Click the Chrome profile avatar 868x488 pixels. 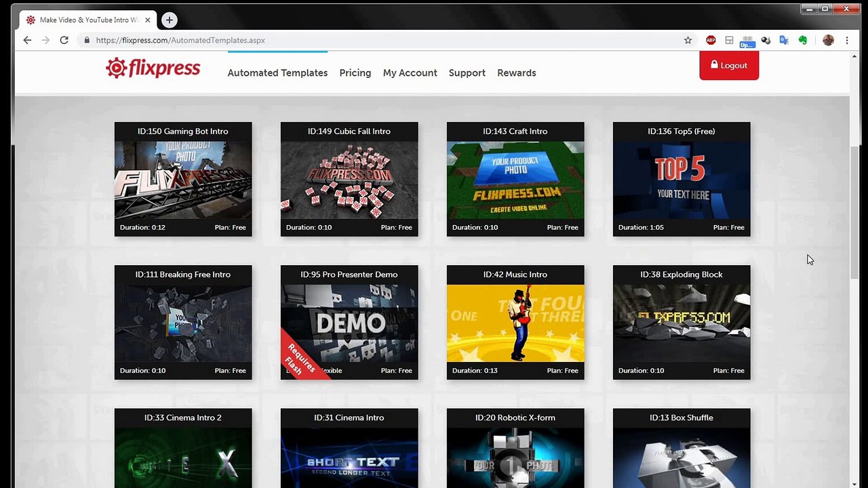(x=828, y=40)
